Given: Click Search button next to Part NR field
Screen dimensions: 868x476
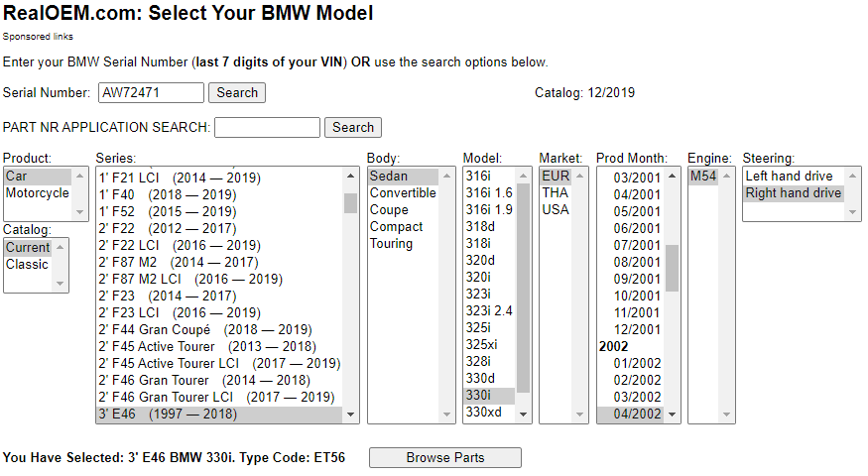Looking at the screenshot, I should click(352, 127).
